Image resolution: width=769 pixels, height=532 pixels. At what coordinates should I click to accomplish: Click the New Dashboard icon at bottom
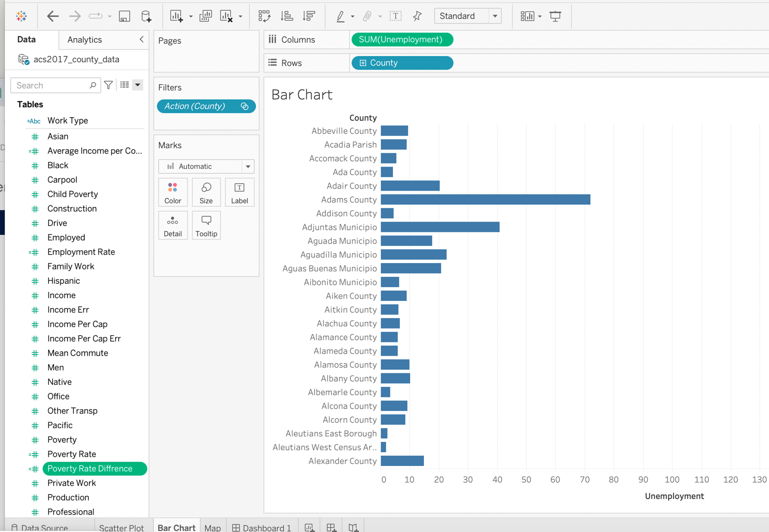(331, 528)
